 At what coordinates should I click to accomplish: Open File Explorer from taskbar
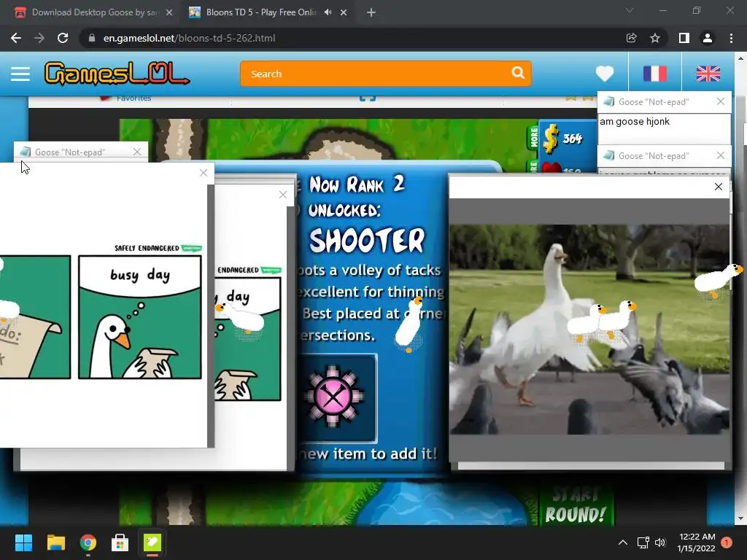(x=55, y=542)
